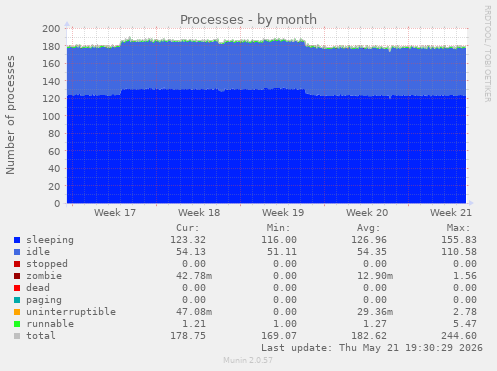Click the 120 y-axis tick label
Viewport: 497px width, 371px height.
pyautogui.click(x=51, y=99)
